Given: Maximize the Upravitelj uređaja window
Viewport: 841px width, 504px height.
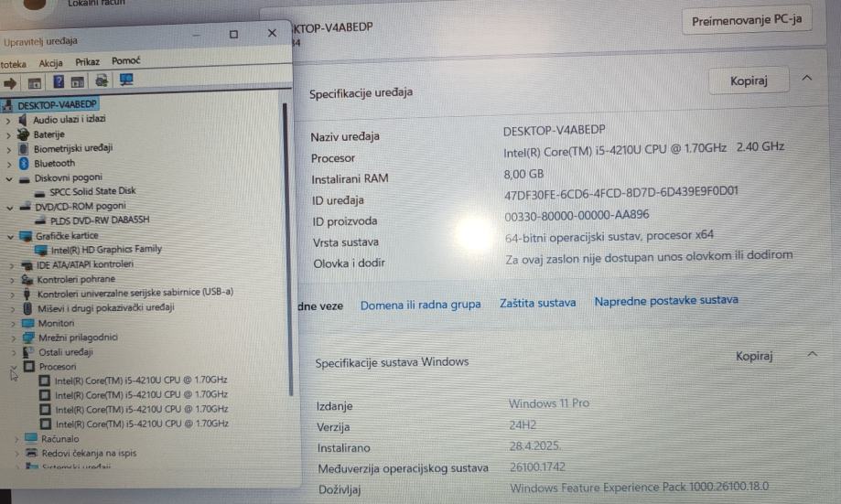Looking at the screenshot, I should [x=233, y=35].
